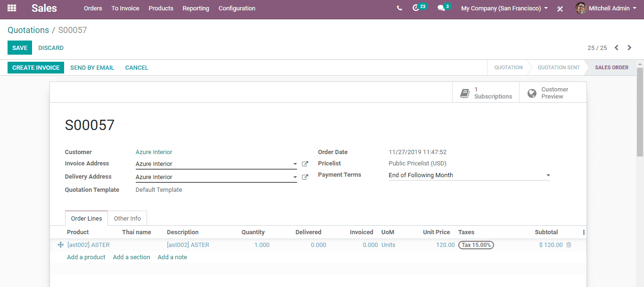Open the Payment Terms dropdown

469,175
